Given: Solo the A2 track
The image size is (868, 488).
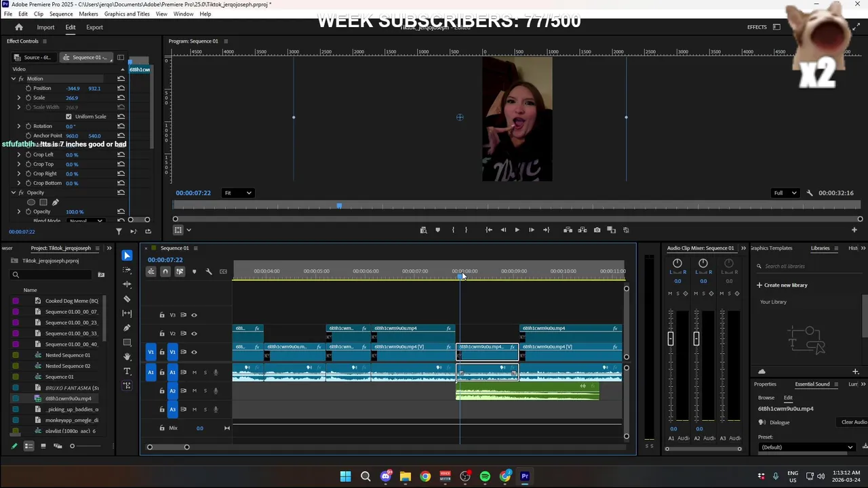Looking at the screenshot, I should point(205,390).
